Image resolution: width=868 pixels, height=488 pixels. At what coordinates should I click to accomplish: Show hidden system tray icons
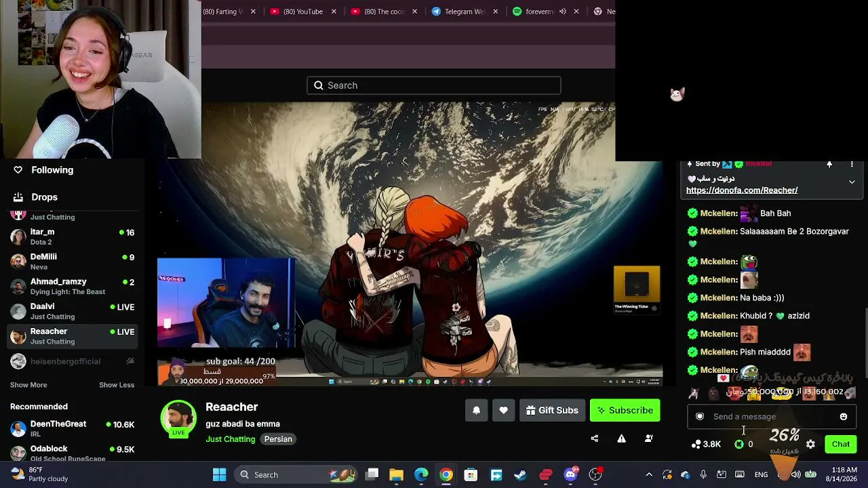pyautogui.click(x=649, y=474)
